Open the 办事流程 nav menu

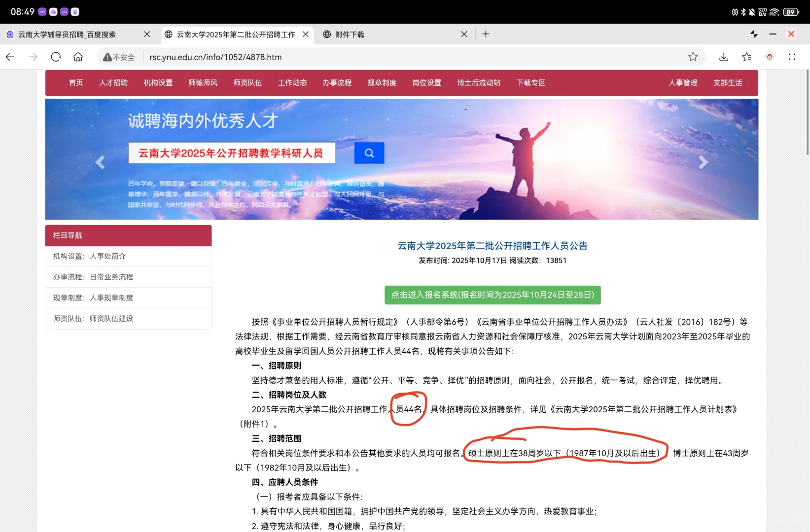tap(337, 83)
